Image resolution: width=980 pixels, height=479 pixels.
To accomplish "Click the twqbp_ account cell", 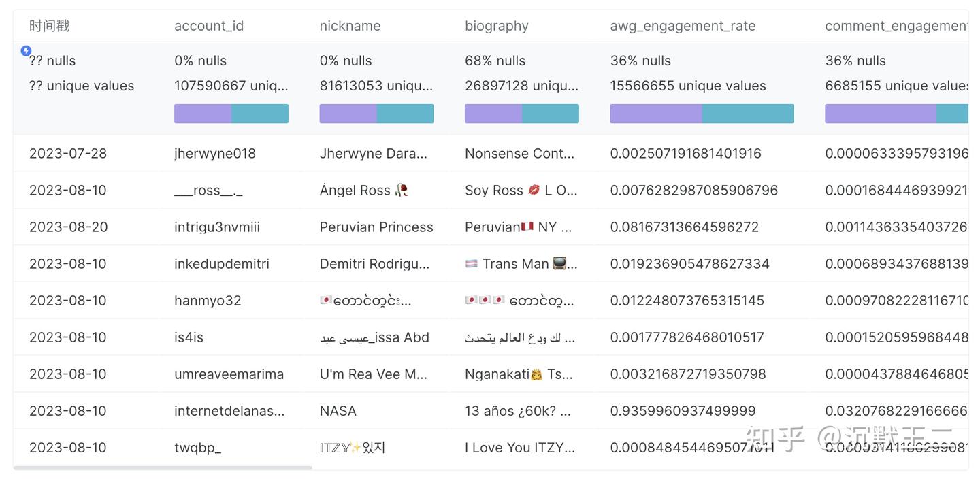I will tap(197, 448).
